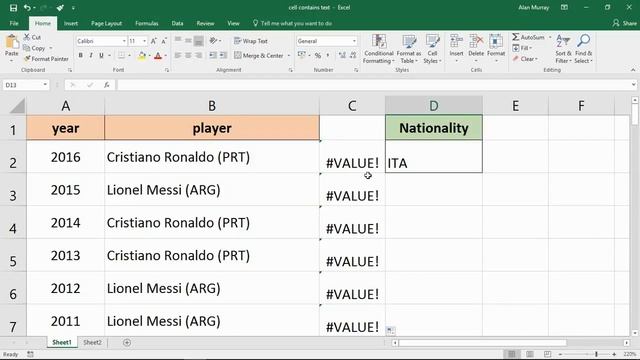This screenshot has width=640, height=360.
Task: Toggle Wrap Text
Action: pyautogui.click(x=251, y=41)
